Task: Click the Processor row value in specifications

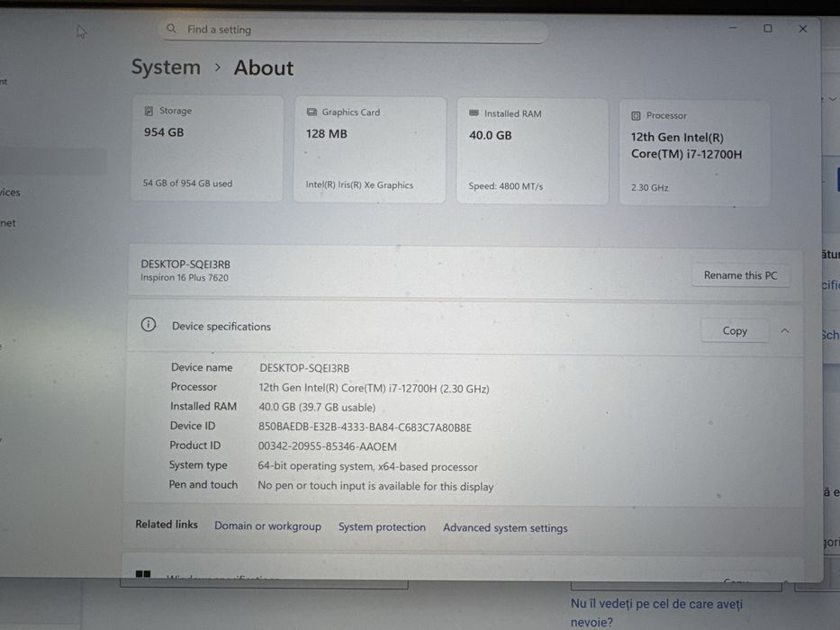Action: pos(374,389)
